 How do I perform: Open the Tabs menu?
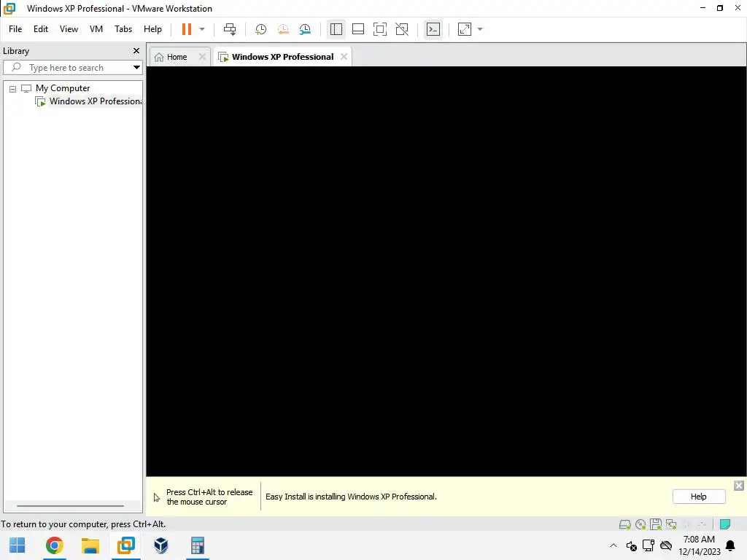(x=123, y=29)
